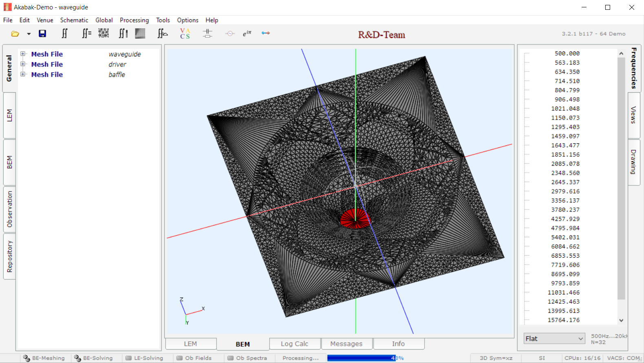Open the Tools menu
This screenshot has height=363, width=644.
pyautogui.click(x=163, y=20)
